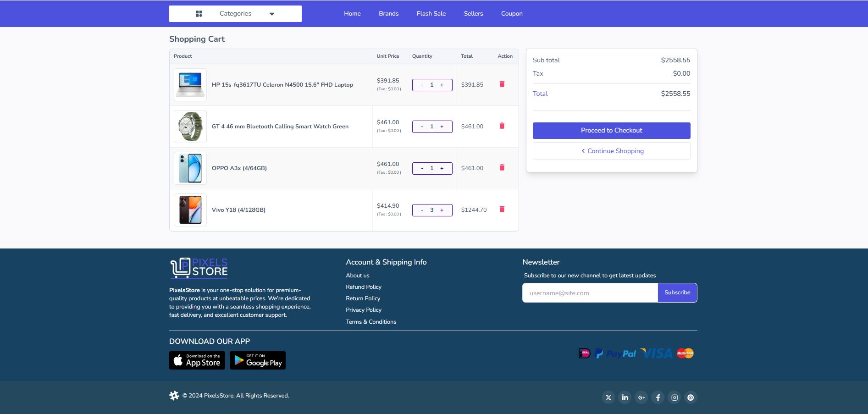Open the Vivo Y18 product thumbnail

190,210
